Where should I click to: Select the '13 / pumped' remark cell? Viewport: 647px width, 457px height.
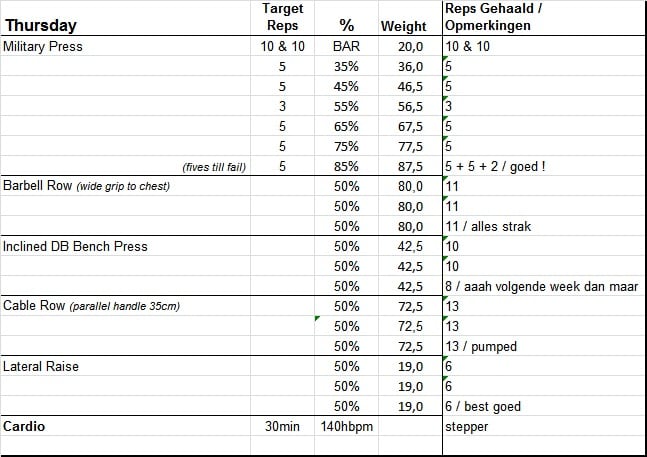click(481, 347)
